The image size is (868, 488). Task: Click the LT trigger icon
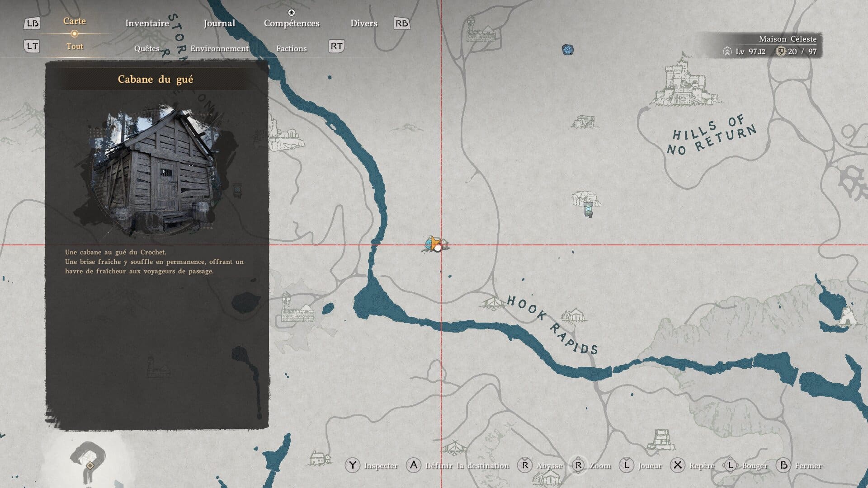click(32, 46)
